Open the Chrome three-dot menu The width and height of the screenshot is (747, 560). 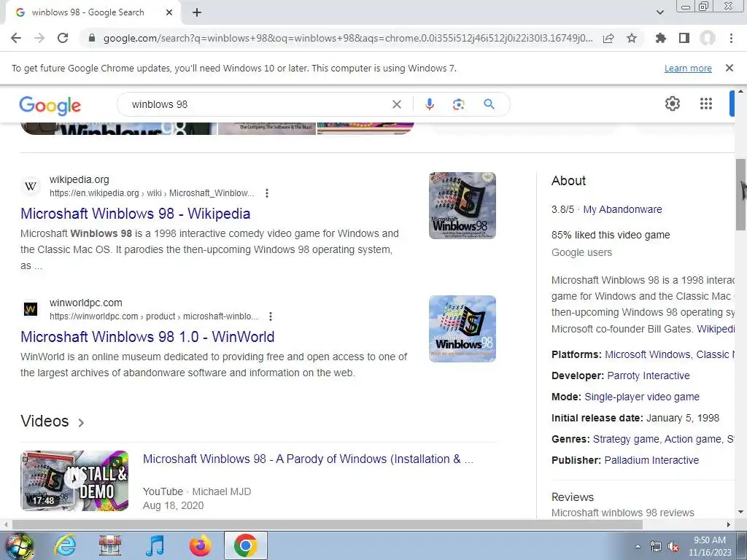click(x=731, y=38)
